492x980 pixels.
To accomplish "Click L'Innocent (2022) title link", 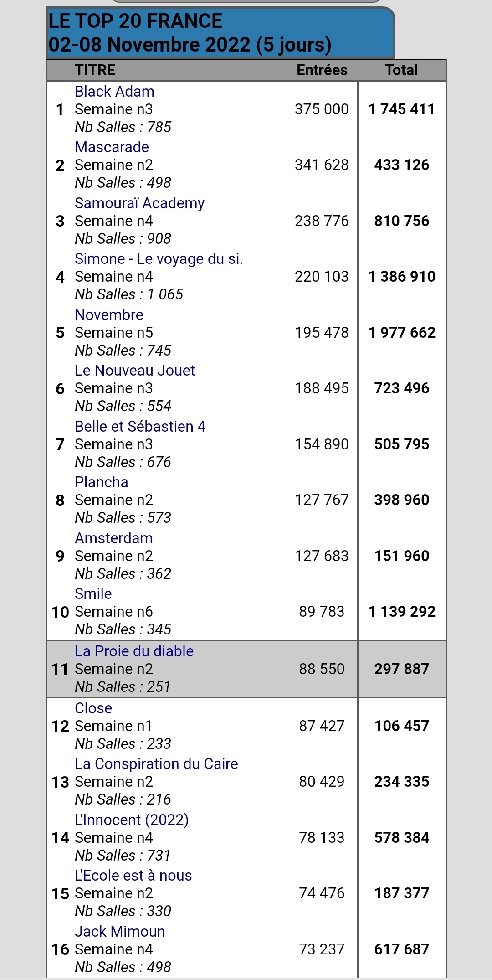I will [131, 820].
